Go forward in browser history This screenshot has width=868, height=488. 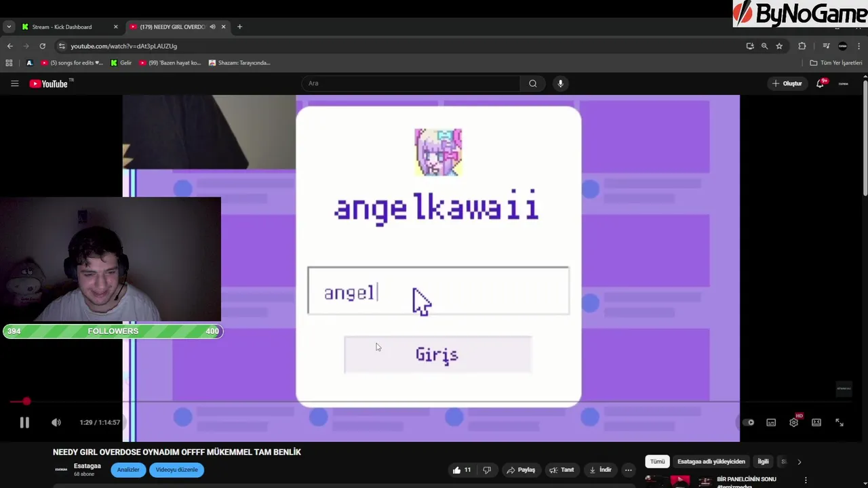coord(26,46)
